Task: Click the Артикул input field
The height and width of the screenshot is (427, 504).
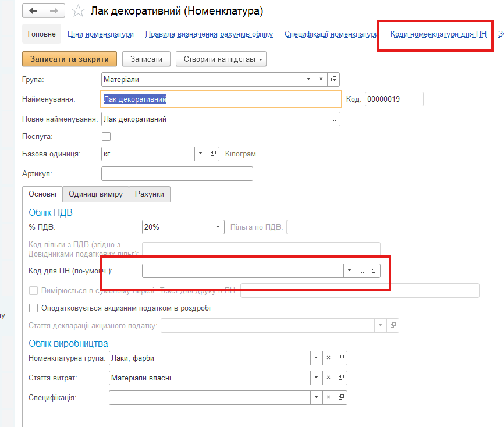Action: (x=177, y=173)
